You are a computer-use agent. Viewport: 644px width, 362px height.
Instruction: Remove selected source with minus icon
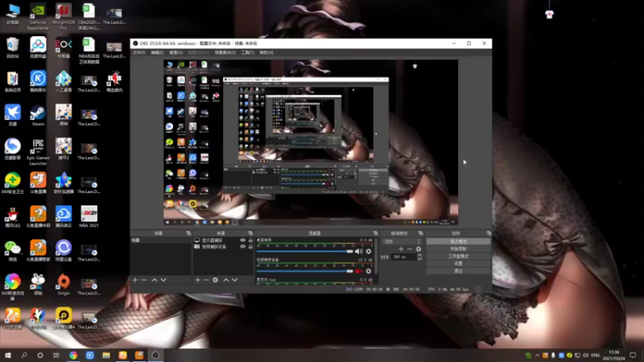[206, 280]
